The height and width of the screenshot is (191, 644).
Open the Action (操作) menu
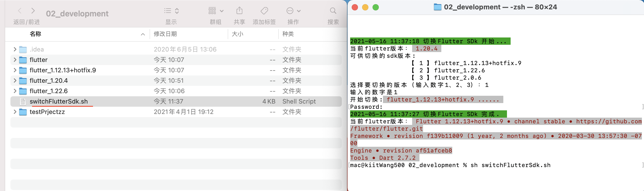pos(294,11)
